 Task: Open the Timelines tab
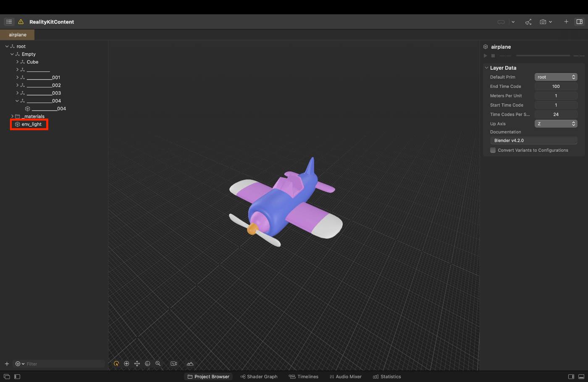pyautogui.click(x=304, y=377)
